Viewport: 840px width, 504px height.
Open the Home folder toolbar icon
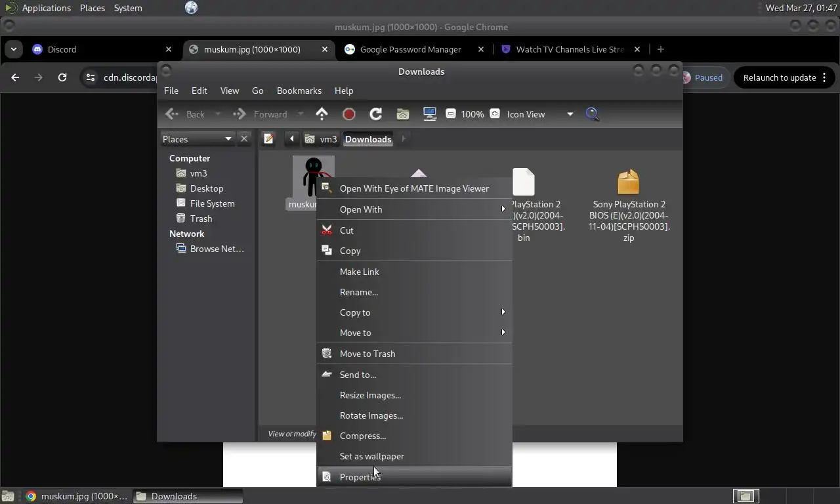pyautogui.click(x=403, y=114)
